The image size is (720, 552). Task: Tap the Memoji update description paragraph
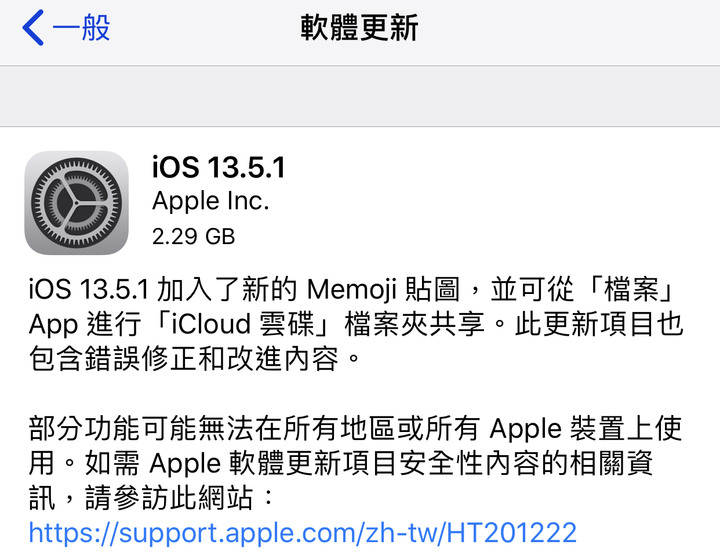tap(356, 324)
